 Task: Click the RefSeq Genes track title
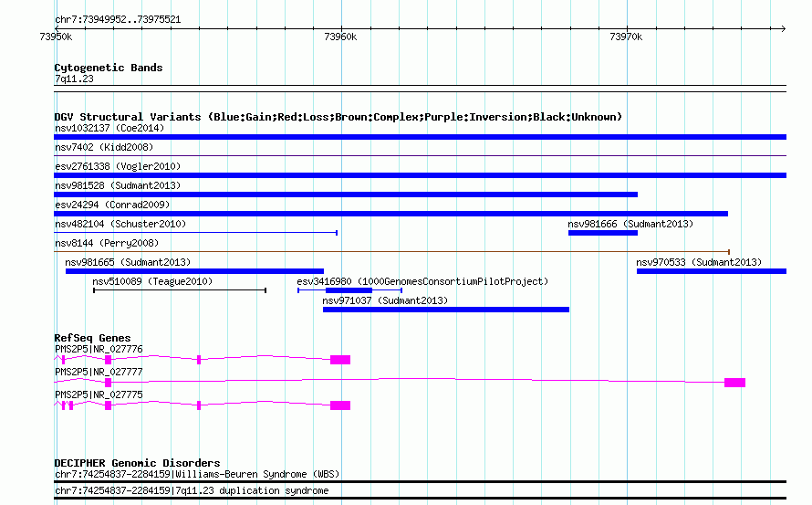(93, 338)
